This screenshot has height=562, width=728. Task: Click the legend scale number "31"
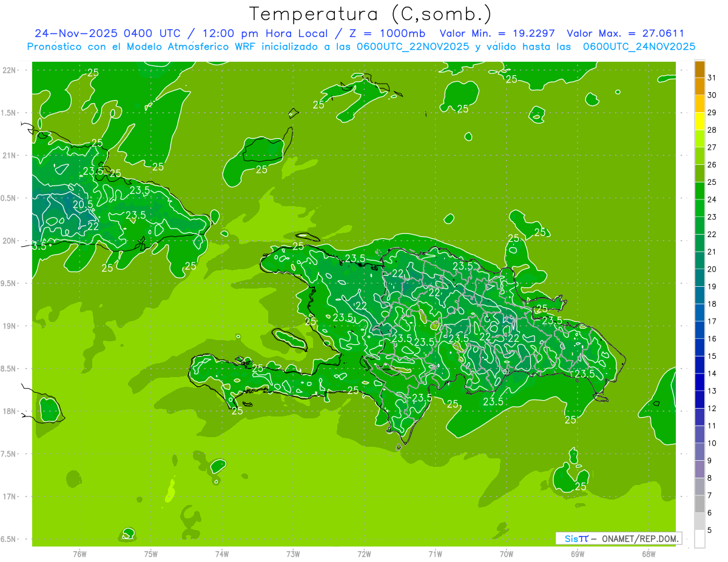(x=712, y=78)
